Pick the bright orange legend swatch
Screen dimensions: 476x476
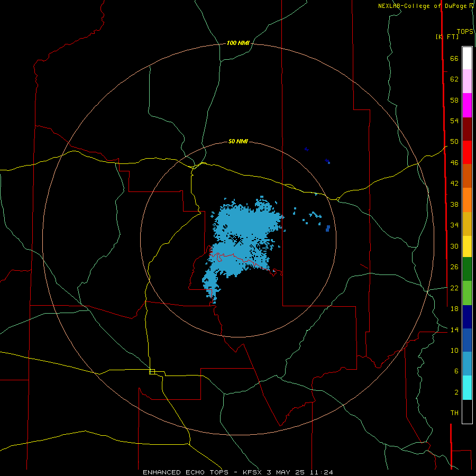click(x=467, y=200)
